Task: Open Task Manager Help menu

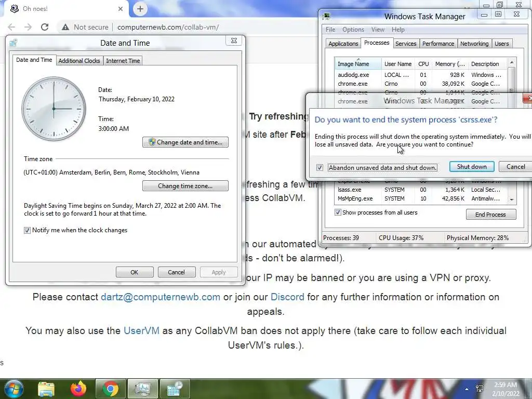Action: 398,30
